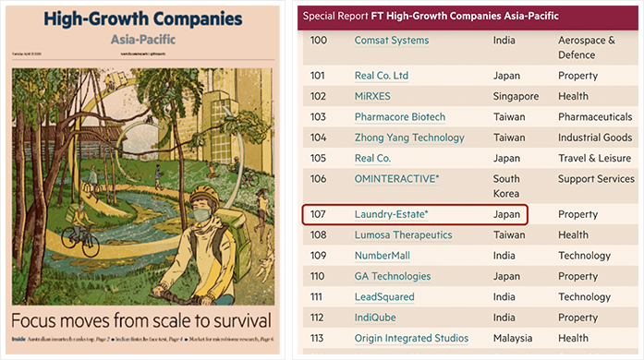Open the highlighted Laundry-Estate link

pyautogui.click(x=391, y=214)
